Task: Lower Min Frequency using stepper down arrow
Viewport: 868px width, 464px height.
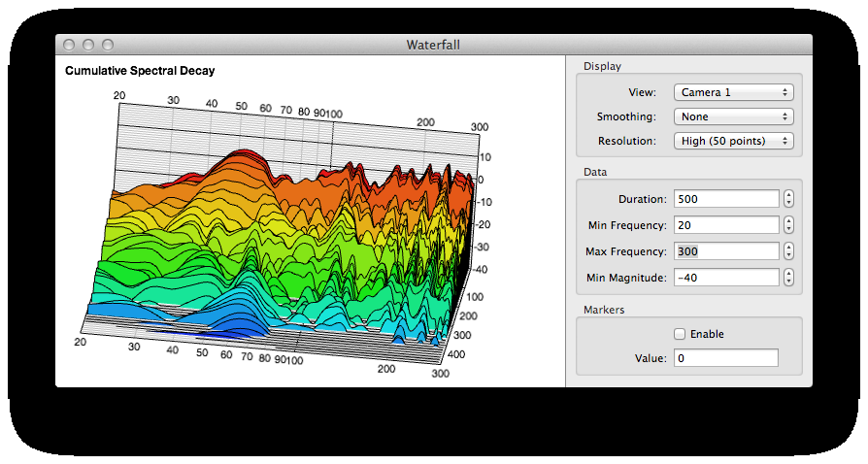Action: [x=788, y=230]
